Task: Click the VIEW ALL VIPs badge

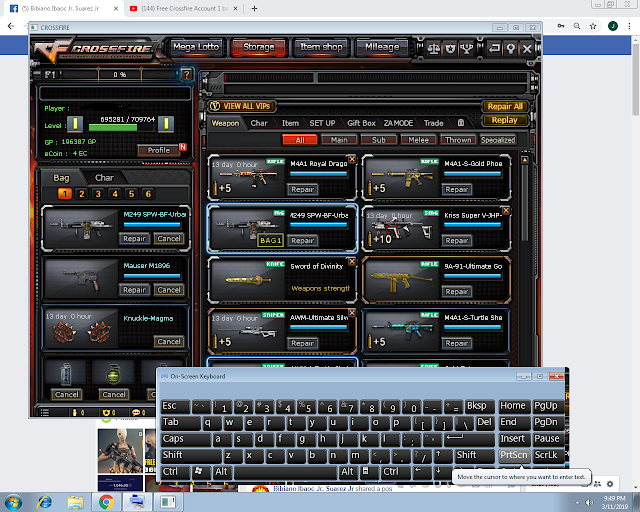Action: pyautogui.click(x=241, y=106)
